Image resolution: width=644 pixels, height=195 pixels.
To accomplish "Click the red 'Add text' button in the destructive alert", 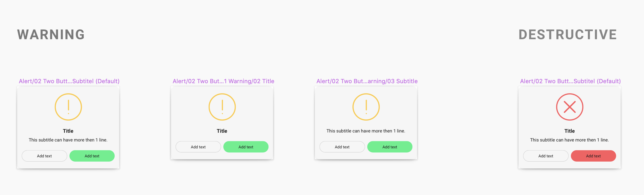I will [593, 156].
